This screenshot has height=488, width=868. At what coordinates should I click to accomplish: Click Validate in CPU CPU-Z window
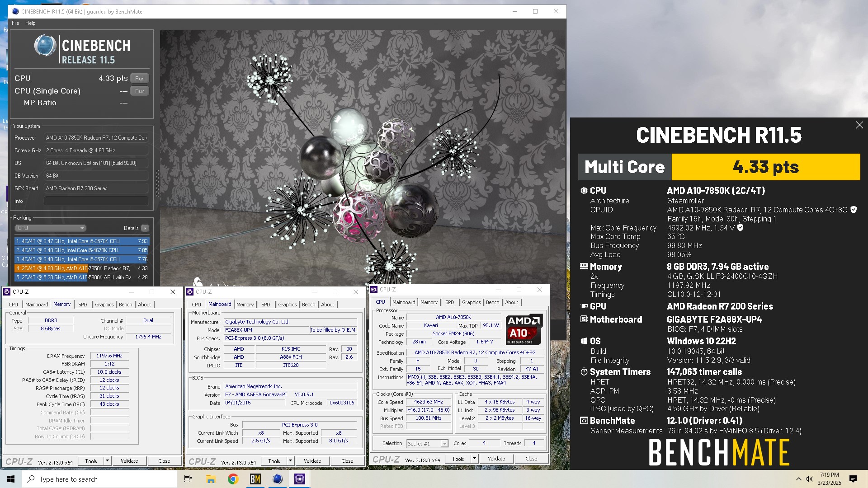click(x=496, y=459)
